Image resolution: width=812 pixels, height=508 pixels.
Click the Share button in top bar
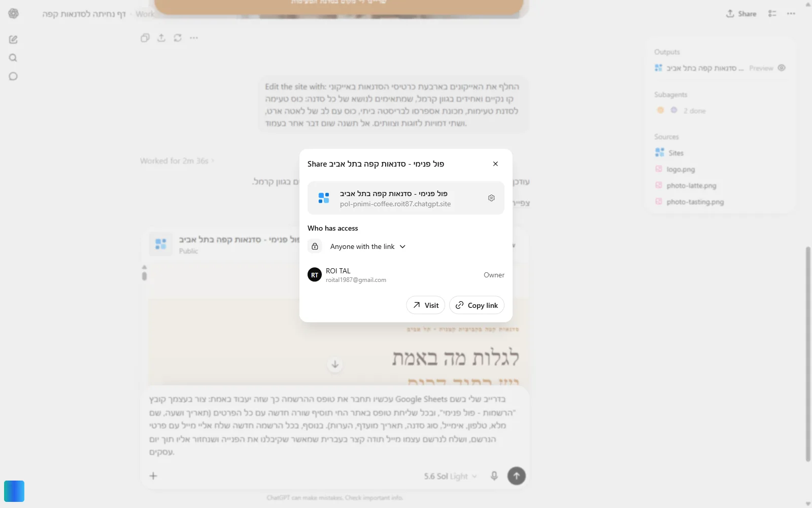click(741, 14)
